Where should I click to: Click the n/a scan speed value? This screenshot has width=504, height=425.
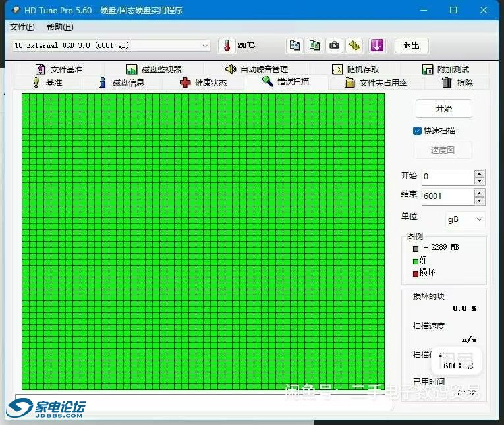click(x=469, y=339)
